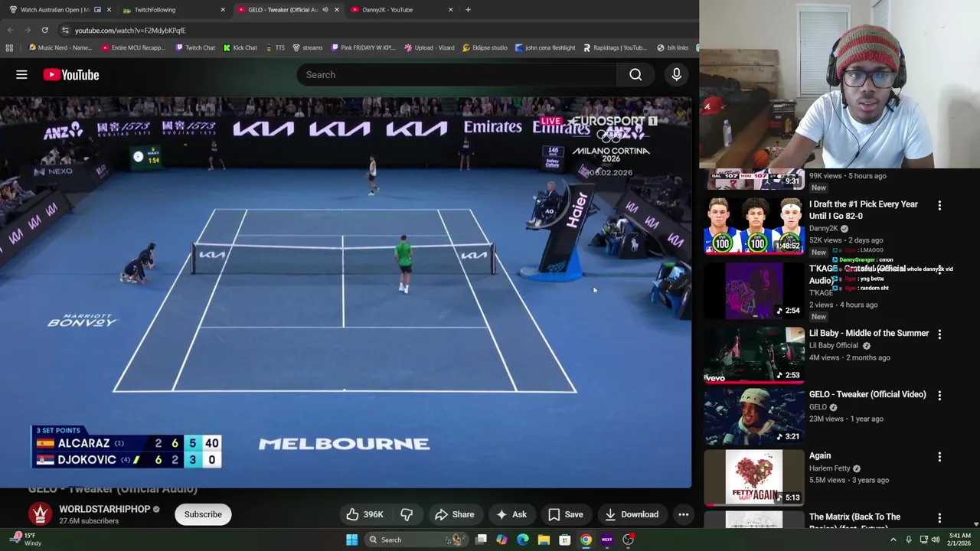Open options menu for The Matrix video
980x551 pixels.
[939, 518]
